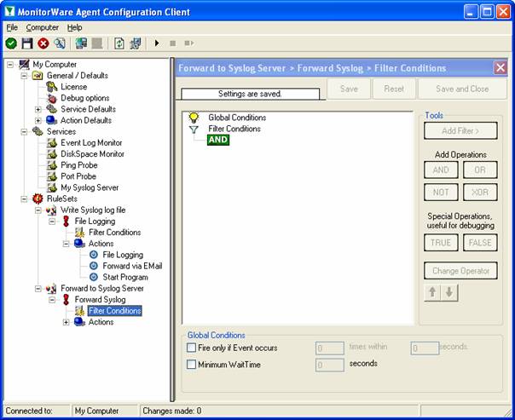
Task: Enable Fire only if Event occurs
Action: point(192,348)
